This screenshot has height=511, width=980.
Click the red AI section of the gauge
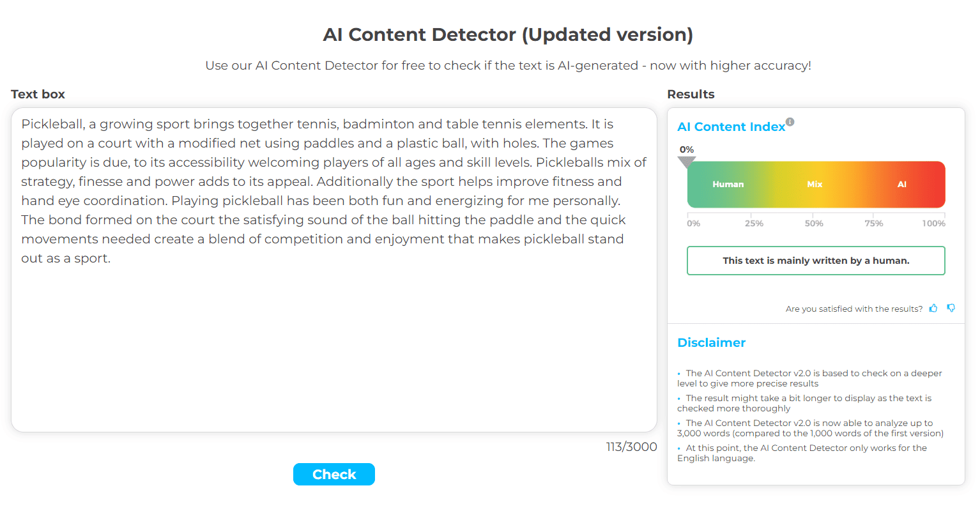coord(902,185)
